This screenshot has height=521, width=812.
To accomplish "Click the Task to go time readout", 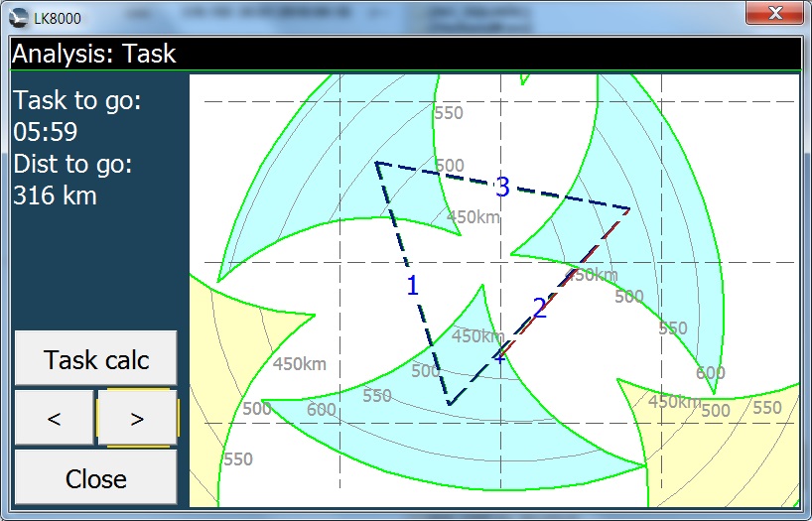I will pos(46,132).
